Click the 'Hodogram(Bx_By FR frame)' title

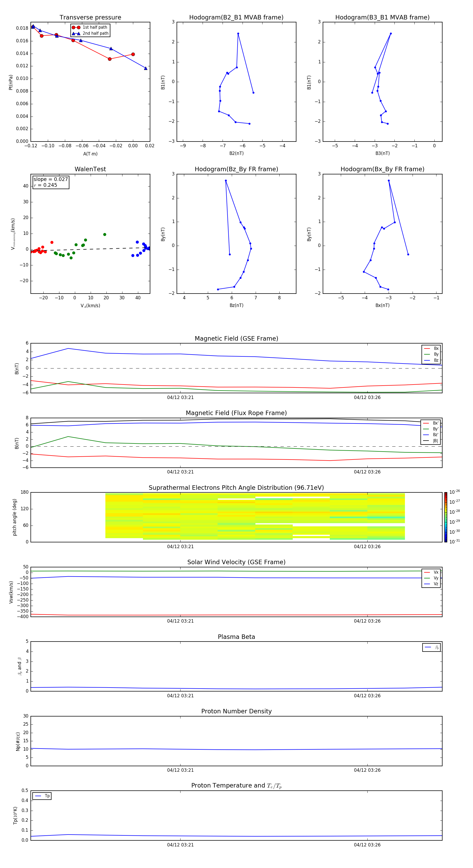[x=382, y=169]
